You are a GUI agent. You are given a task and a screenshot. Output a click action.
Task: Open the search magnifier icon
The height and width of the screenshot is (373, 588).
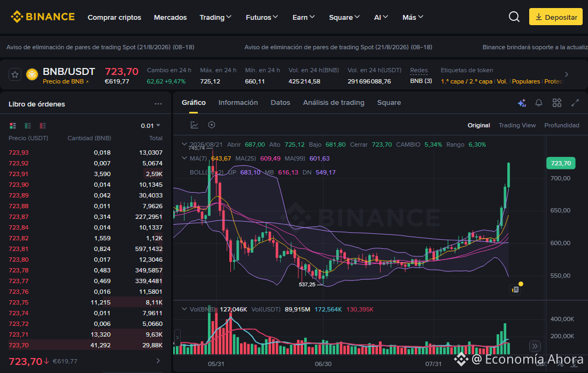click(x=514, y=17)
